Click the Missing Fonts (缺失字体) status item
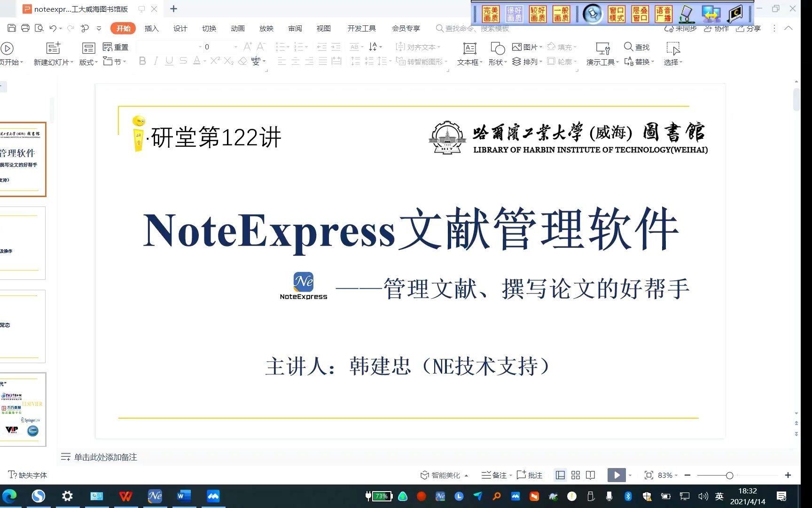 pyautogui.click(x=28, y=475)
